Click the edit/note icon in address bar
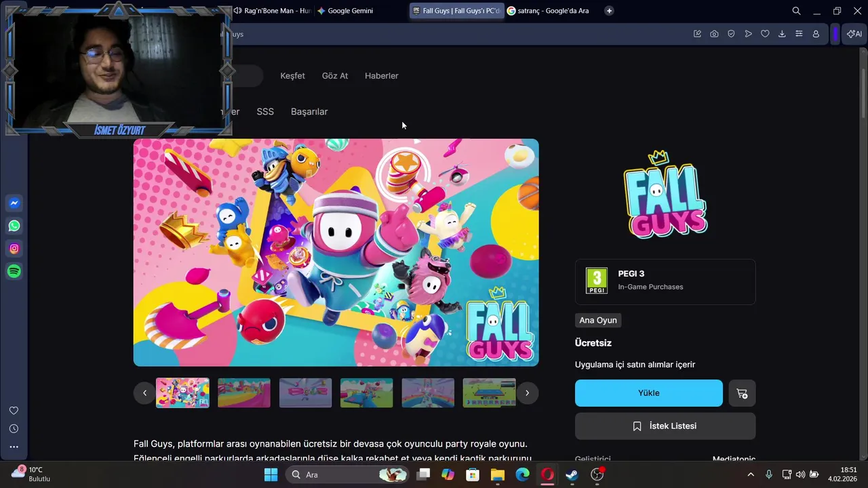Image resolution: width=868 pixels, height=488 pixels. pos(697,34)
